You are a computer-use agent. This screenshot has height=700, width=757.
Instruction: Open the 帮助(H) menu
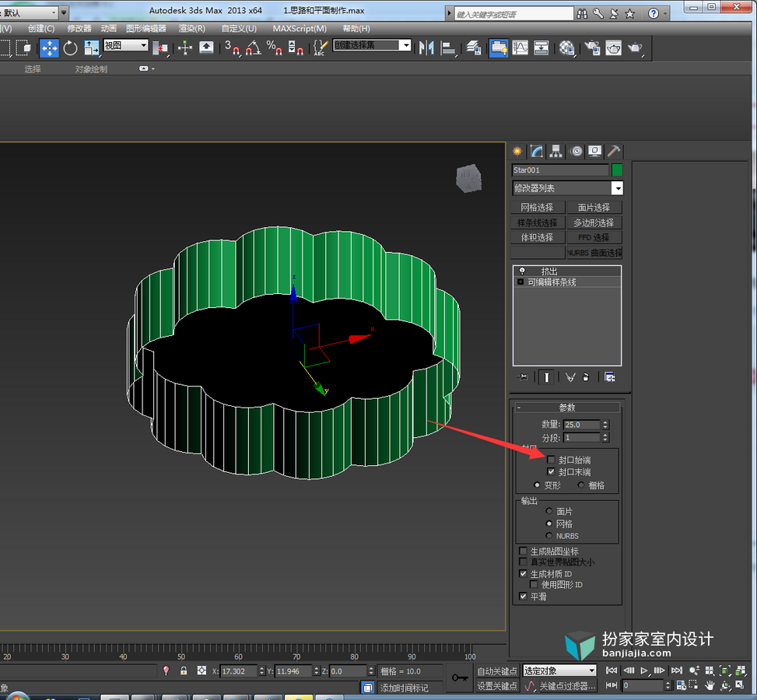356,29
